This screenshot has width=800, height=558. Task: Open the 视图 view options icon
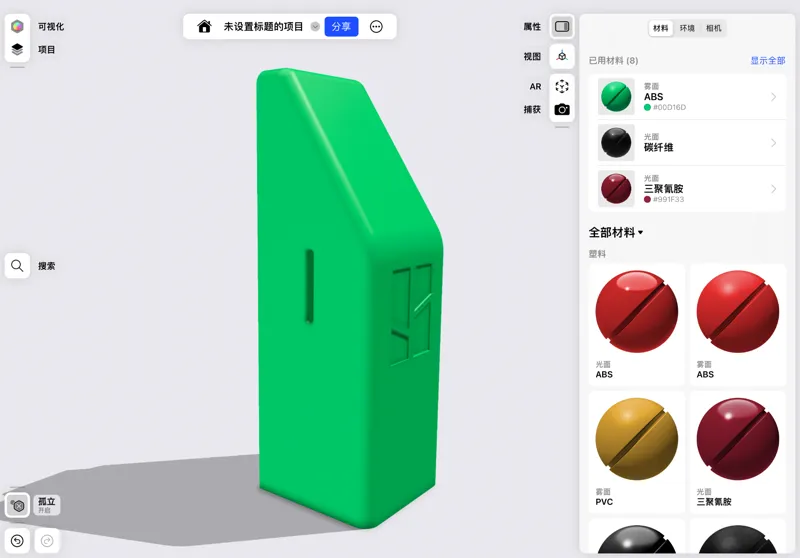pyautogui.click(x=562, y=56)
